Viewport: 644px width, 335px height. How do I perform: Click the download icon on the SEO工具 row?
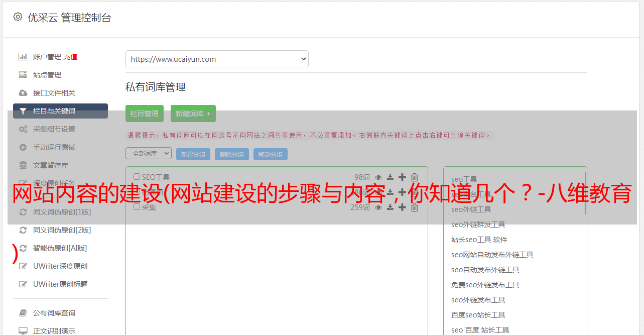click(x=390, y=177)
